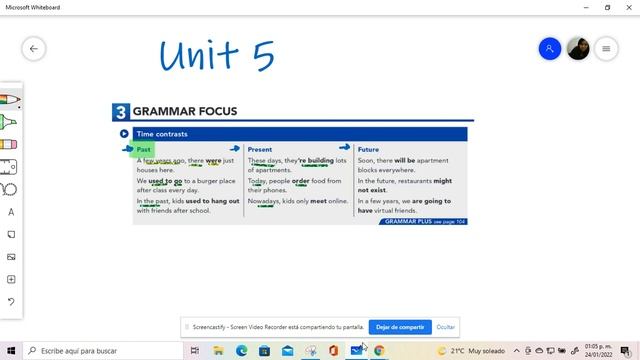Launch Microsoft Edge from the taskbar
The width and height of the screenshot is (640, 360).
click(x=241, y=351)
